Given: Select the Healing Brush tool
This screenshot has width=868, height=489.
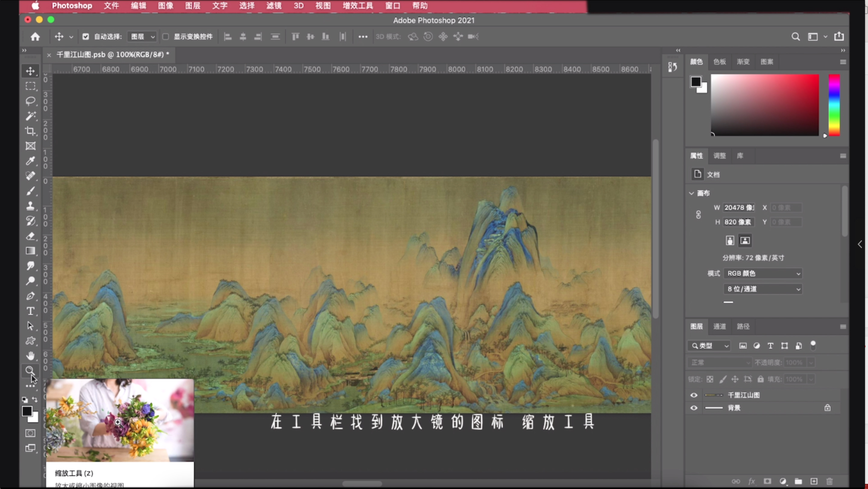Looking at the screenshot, I should (x=30, y=175).
